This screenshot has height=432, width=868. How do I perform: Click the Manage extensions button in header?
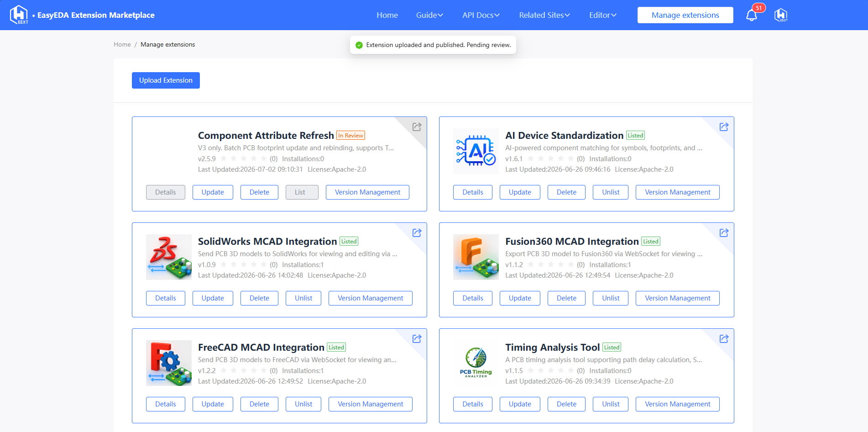click(685, 15)
